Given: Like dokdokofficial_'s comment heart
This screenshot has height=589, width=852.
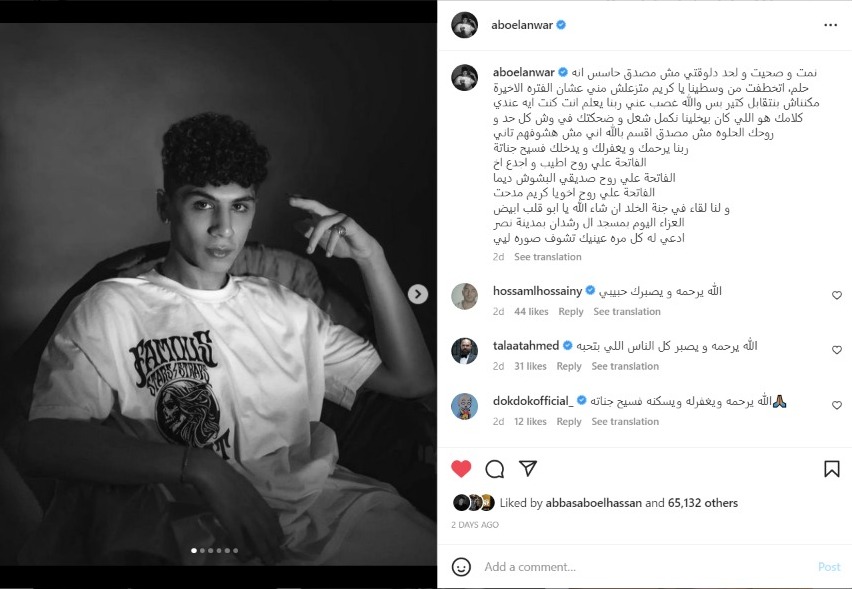Looking at the screenshot, I should click(837, 405).
